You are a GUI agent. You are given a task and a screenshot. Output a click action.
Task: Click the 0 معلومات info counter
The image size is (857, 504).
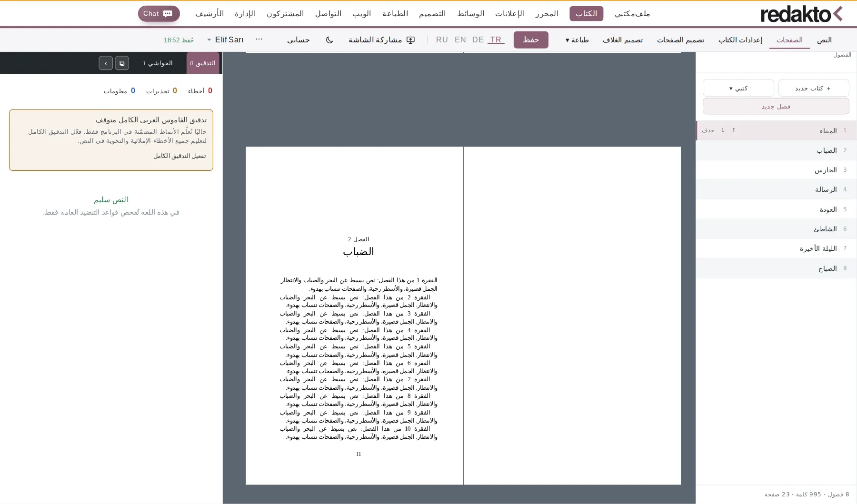click(x=120, y=91)
